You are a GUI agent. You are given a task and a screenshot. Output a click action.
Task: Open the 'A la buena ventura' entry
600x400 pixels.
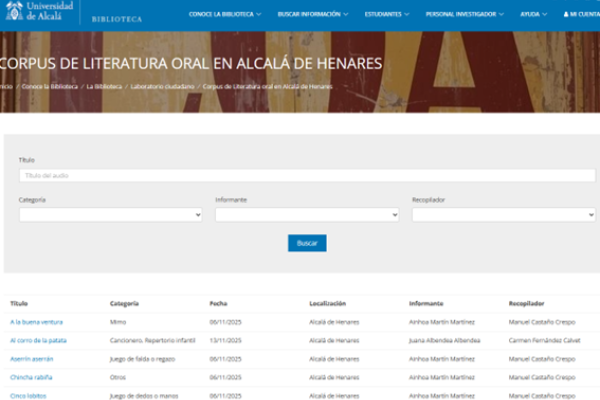[x=37, y=322]
